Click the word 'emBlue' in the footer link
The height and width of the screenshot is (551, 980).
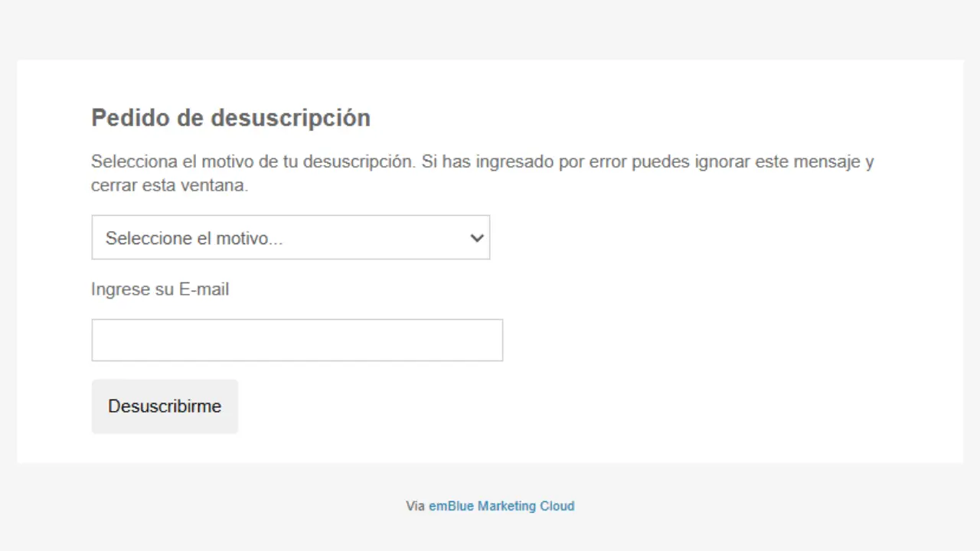[x=451, y=506]
